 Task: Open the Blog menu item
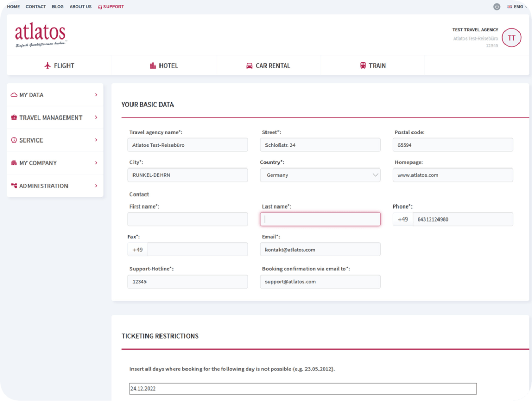click(x=58, y=7)
